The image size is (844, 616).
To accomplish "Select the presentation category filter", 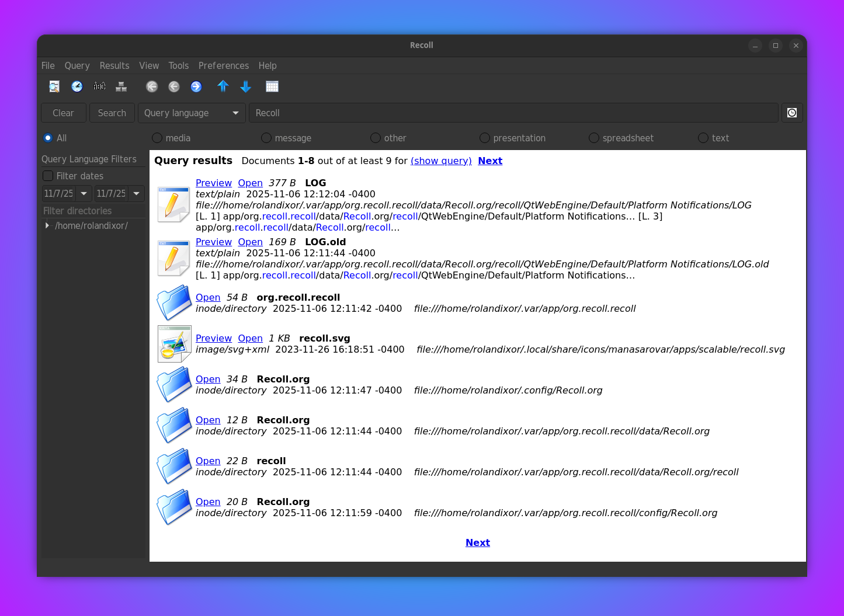I will (484, 138).
